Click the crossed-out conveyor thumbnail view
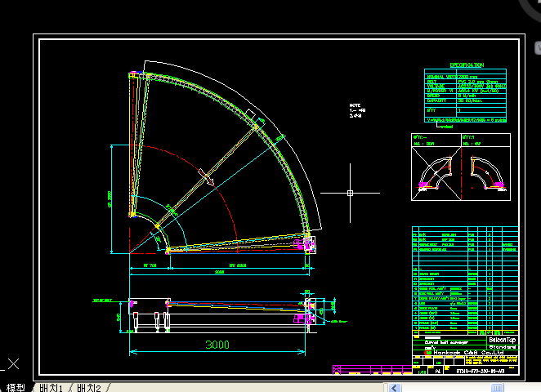Viewport: 541px width, 392px height. click(x=436, y=173)
